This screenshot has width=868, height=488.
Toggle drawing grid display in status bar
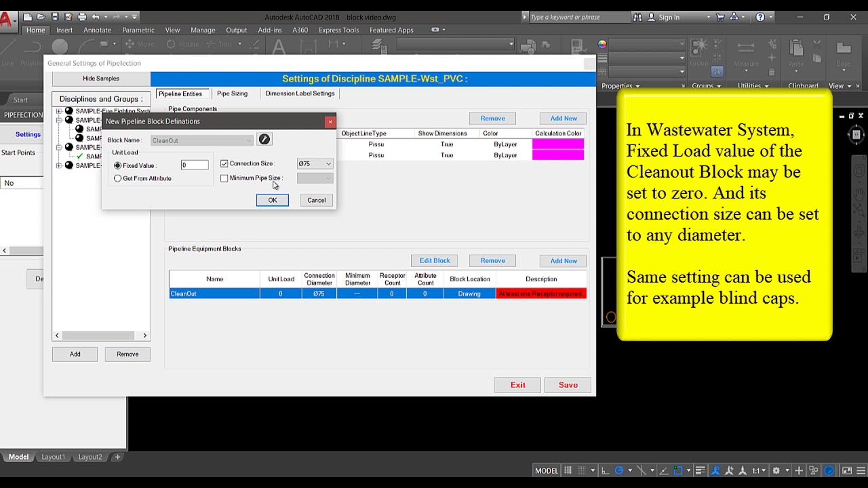click(568, 470)
